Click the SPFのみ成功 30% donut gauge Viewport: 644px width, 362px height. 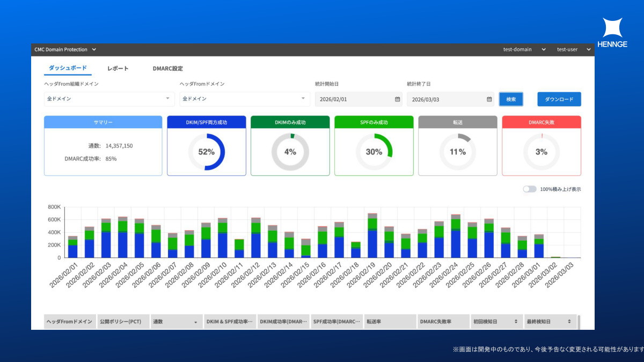tap(374, 152)
